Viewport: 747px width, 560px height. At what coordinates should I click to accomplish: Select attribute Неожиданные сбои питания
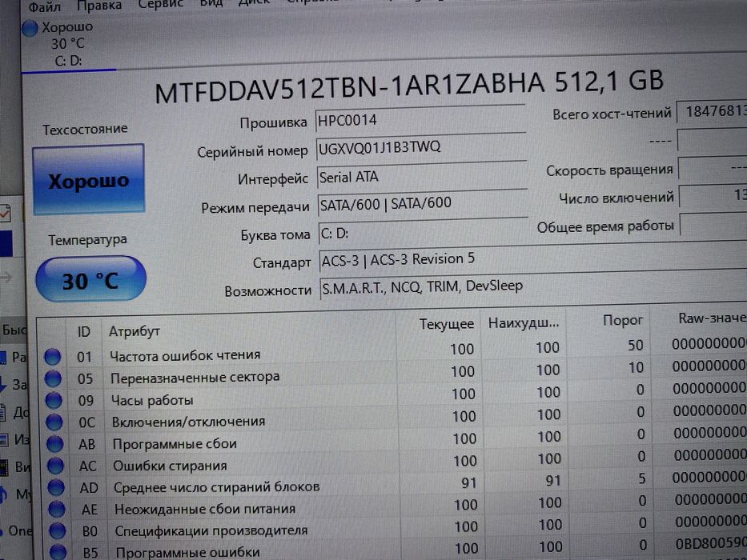[x=205, y=509]
